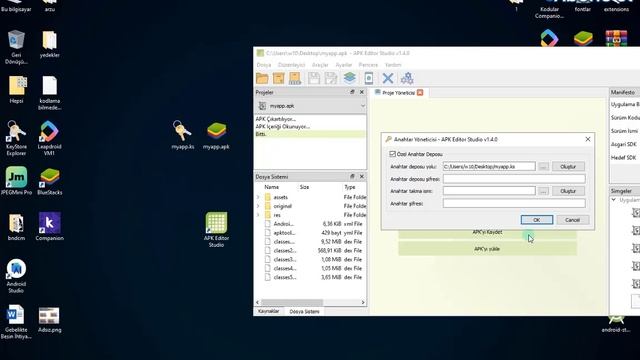Click the Anahtar deposu yolu path field
The width and height of the screenshot is (640, 360).
[x=489, y=167]
